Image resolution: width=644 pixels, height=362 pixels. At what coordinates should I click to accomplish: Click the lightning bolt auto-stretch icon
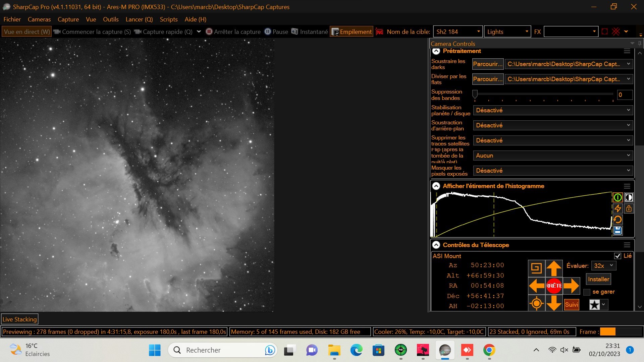click(x=618, y=208)
